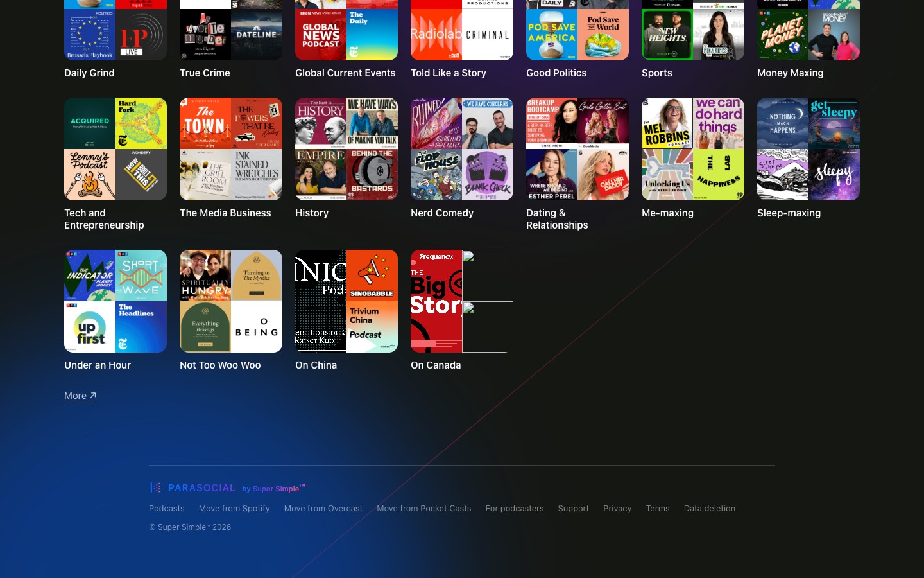The height and width of the screenshot is (578, 924).
Task: Open the Not Too Woo Woo title
Action: [220, 365]
